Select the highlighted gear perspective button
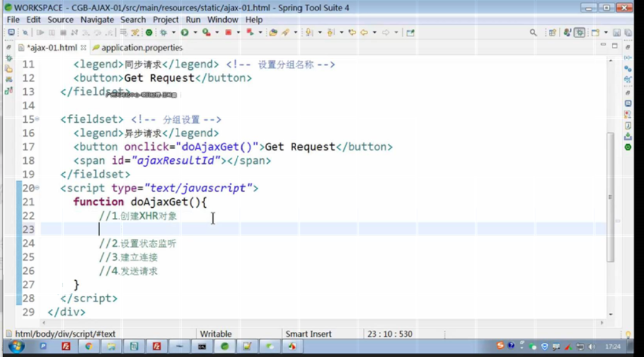This screenshot has width=644, height=357. [x=580, y=32]
